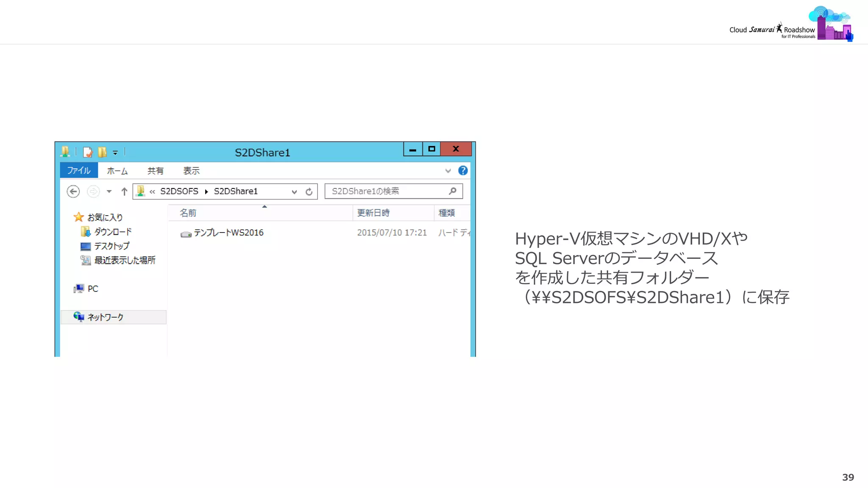The height and width of the screenshot is (488, 868).
Task: Sort by 更新日時 column header
Action: 393,213
